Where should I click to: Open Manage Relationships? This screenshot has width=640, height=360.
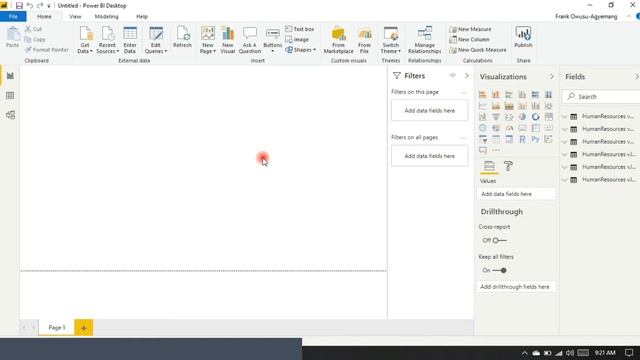point(424,40)
